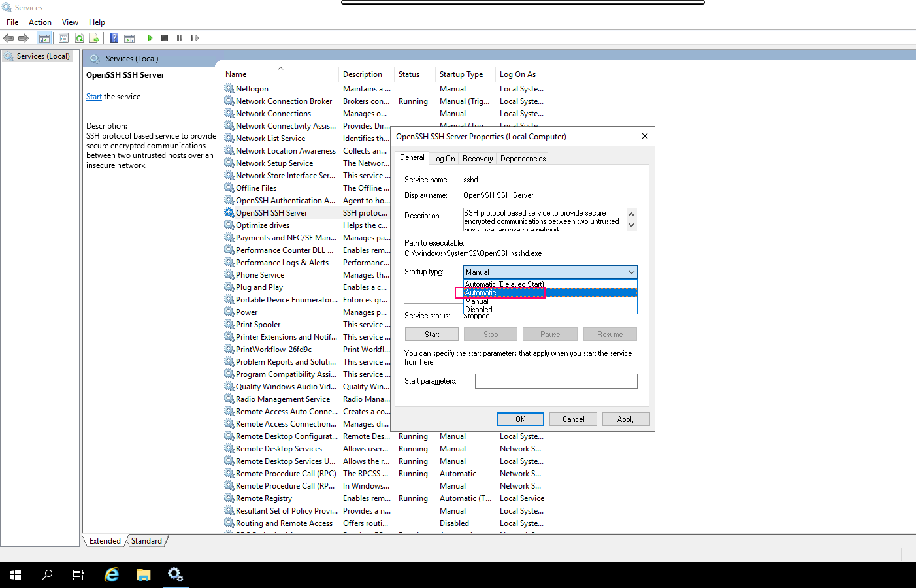Switch to the Recovery tab
The height and width of the screenshot is (588, 916).
click(478, 159)
